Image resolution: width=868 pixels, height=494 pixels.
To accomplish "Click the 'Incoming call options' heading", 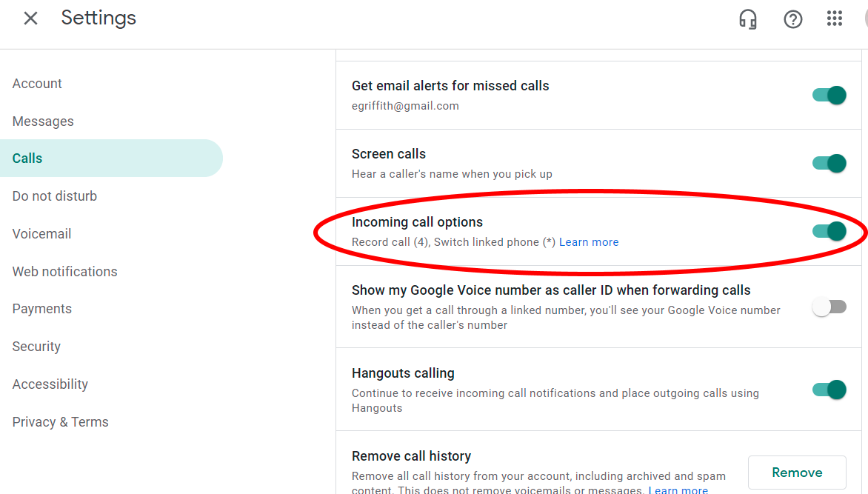I will click(417, 222).
